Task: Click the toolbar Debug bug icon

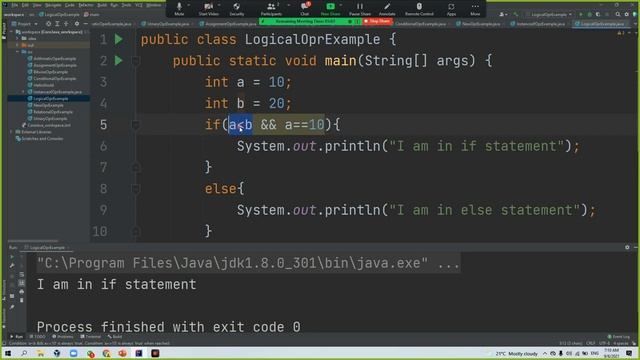Action: [x=589, y=14]
